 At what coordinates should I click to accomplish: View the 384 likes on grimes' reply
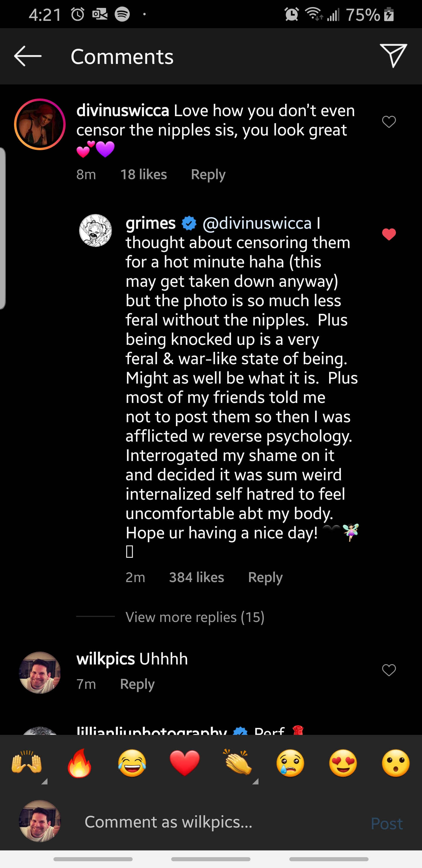pos(196,578)
